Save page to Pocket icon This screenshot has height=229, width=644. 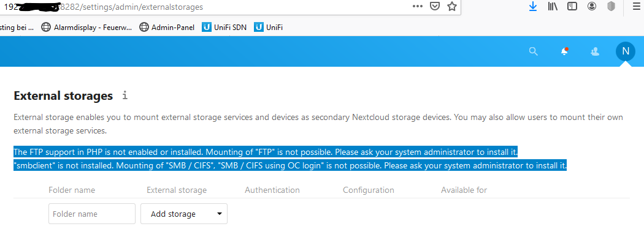click(x=435, y=7)
